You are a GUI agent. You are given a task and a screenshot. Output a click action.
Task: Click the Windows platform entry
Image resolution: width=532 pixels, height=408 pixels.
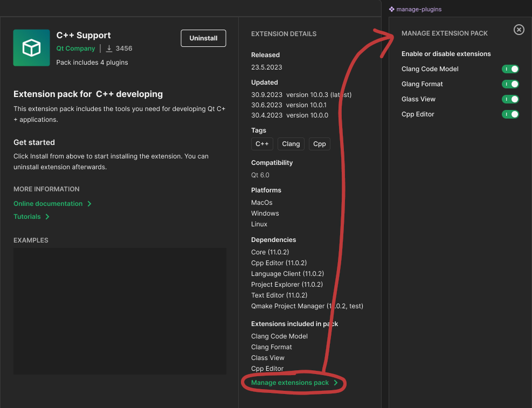(265, 213)
